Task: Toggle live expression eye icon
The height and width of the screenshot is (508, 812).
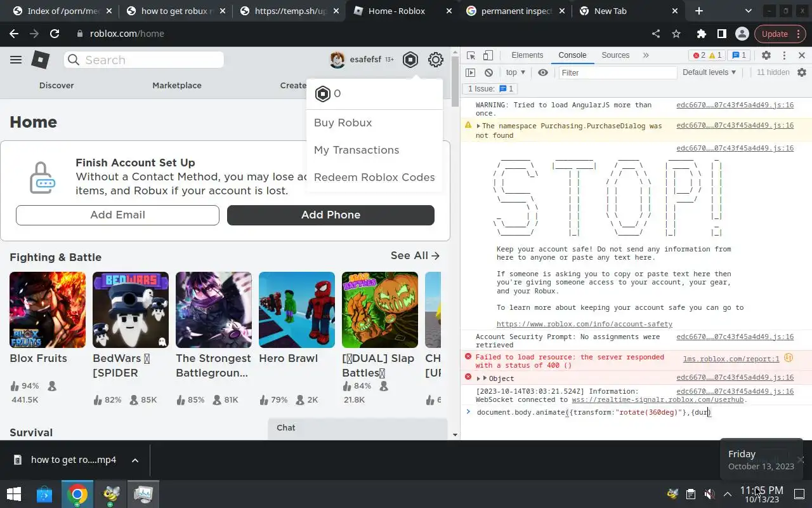Action: click(x=543, y=72)
